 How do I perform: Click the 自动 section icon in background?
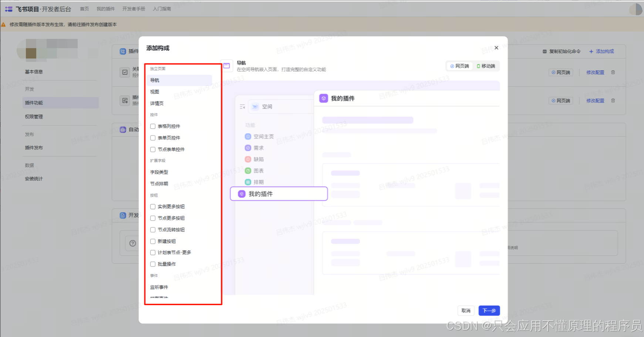123,130
